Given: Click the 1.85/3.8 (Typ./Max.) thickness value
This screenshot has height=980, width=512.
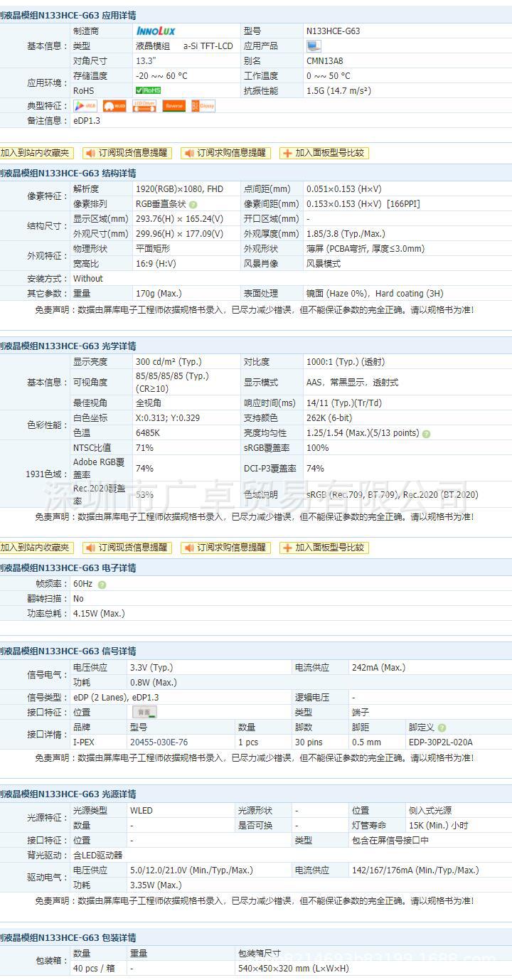Looking at the screenshot, I should [346, 234].
